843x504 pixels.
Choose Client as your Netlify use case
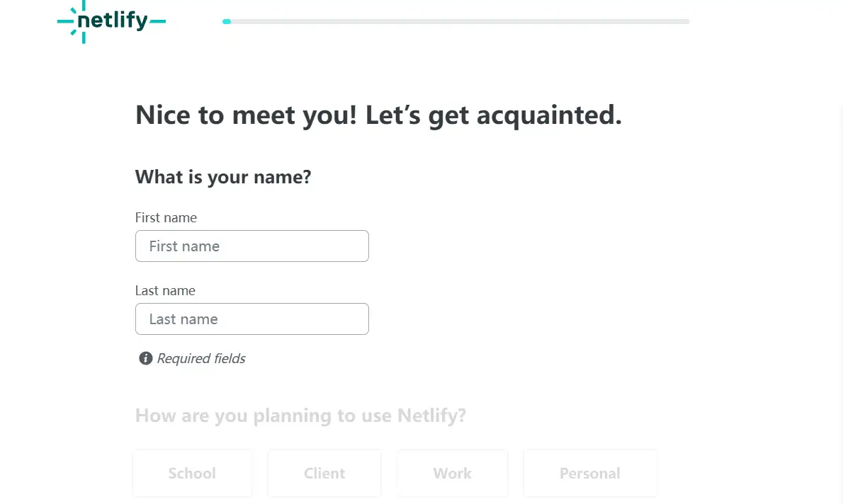click(324, 473)
